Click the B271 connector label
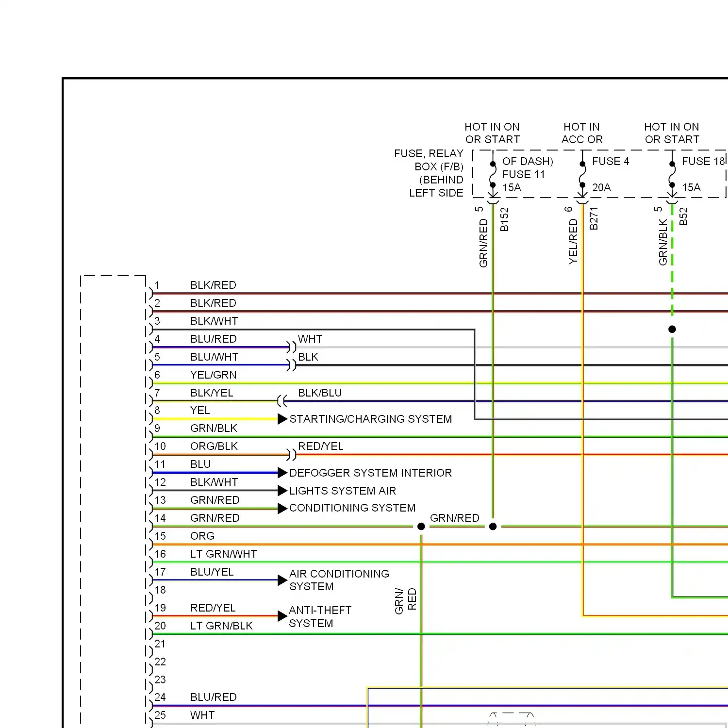The image size is (728, 728). click(x=594, y=218)
